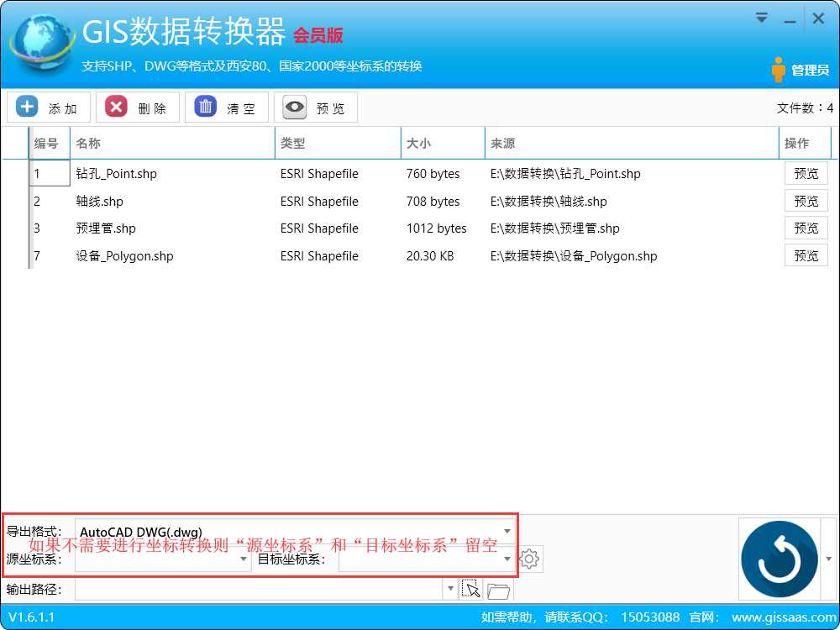Click the dashed-box pick output path icon
This screenshot has width=840, height=630.
(471, 590)
